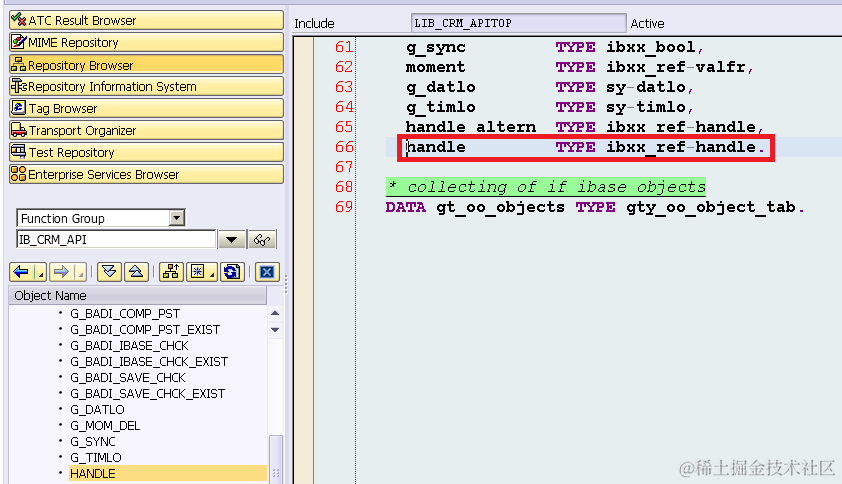Click the Enterprise Services Browser icon
Viewport: 842px width, 484px height.
pos(19,174)
